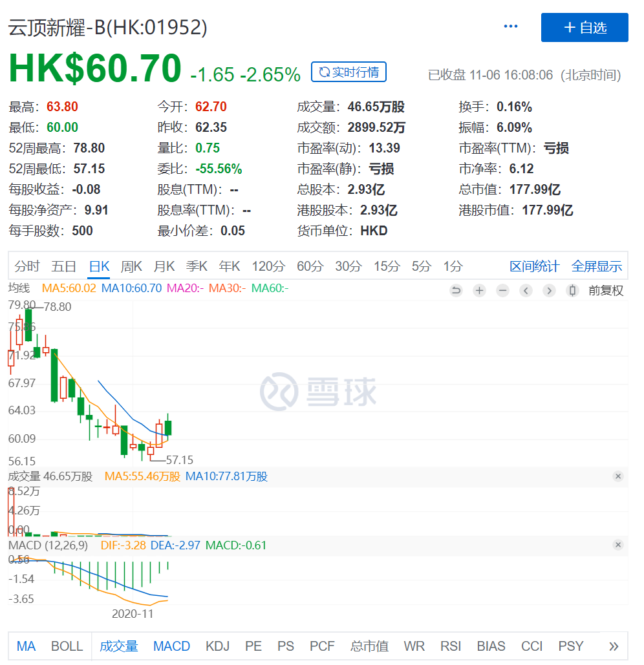
Task: Expand more indicators with double-chevron
Action: 614,646
